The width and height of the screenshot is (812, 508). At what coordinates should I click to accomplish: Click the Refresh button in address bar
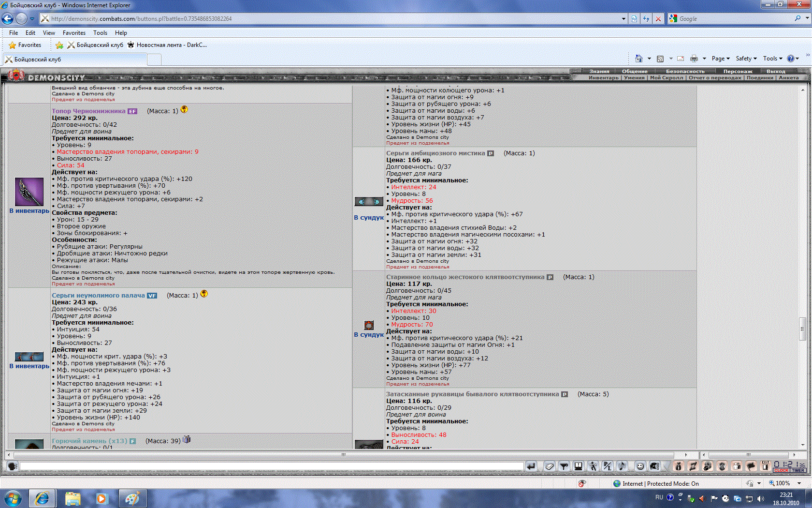(x=646, y=19)
